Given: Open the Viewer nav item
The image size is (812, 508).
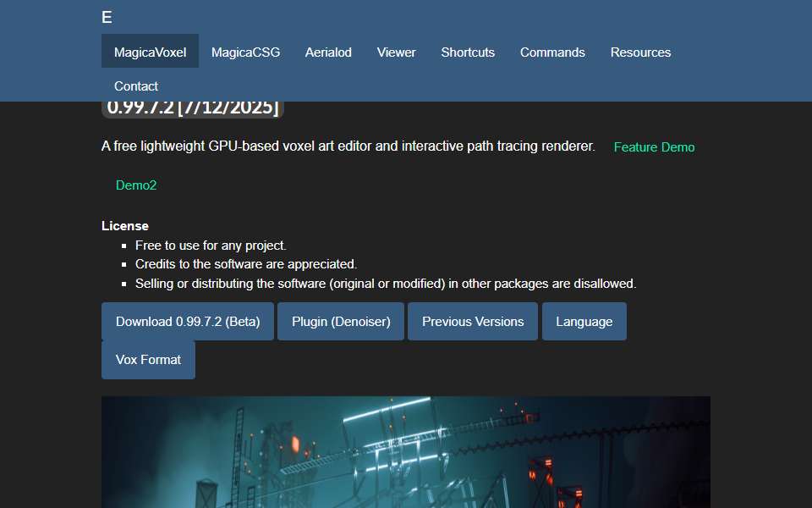Looking at the screenshot, I should pos(396,51).
